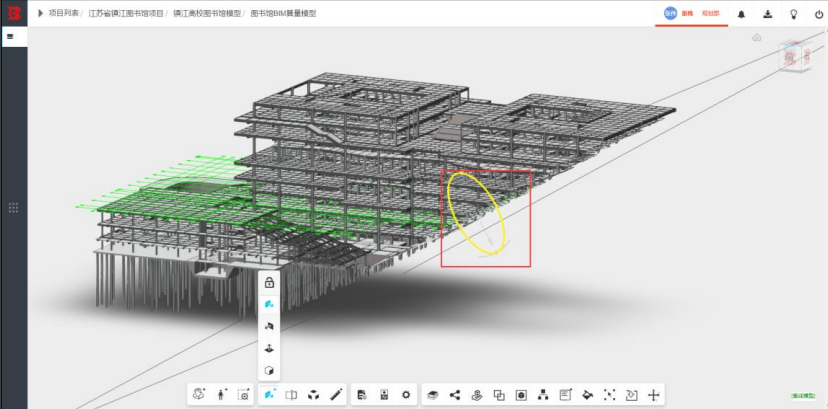Open the document properties icon
Viewport: 828px width, 409px height.
click(x=362, y=394)
